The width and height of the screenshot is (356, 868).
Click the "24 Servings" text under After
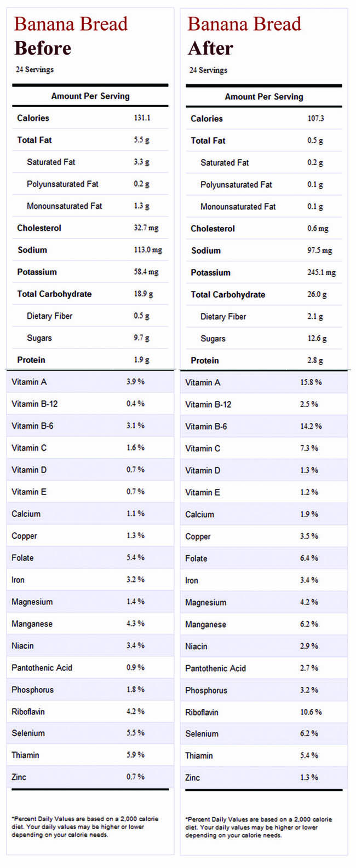point(208,70)
